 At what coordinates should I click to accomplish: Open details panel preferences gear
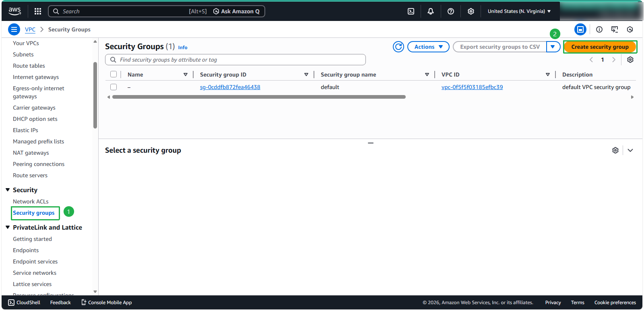(615, 150)
